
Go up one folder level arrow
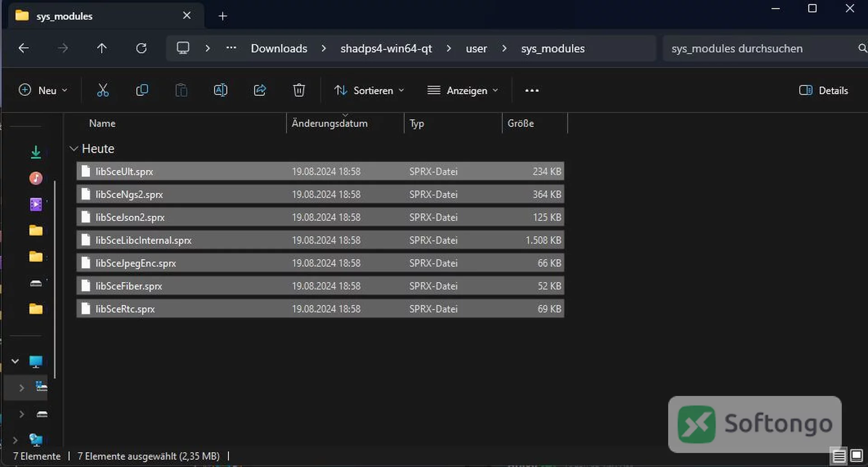(102, 48)
